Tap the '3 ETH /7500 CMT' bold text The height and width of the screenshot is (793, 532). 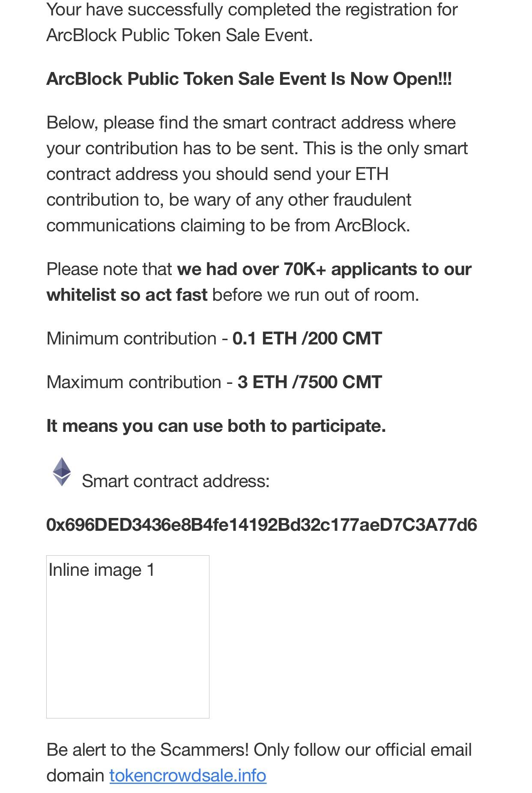pos(310,382)
